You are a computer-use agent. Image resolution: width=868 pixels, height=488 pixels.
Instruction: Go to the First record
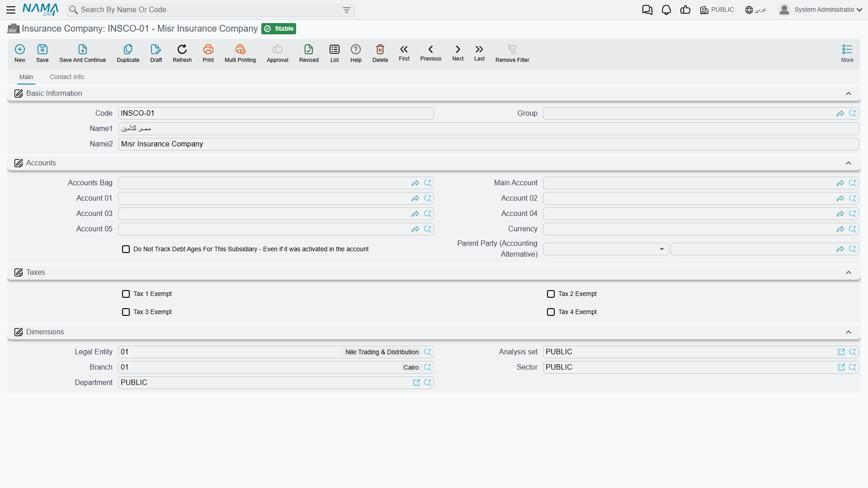[404, 53]
